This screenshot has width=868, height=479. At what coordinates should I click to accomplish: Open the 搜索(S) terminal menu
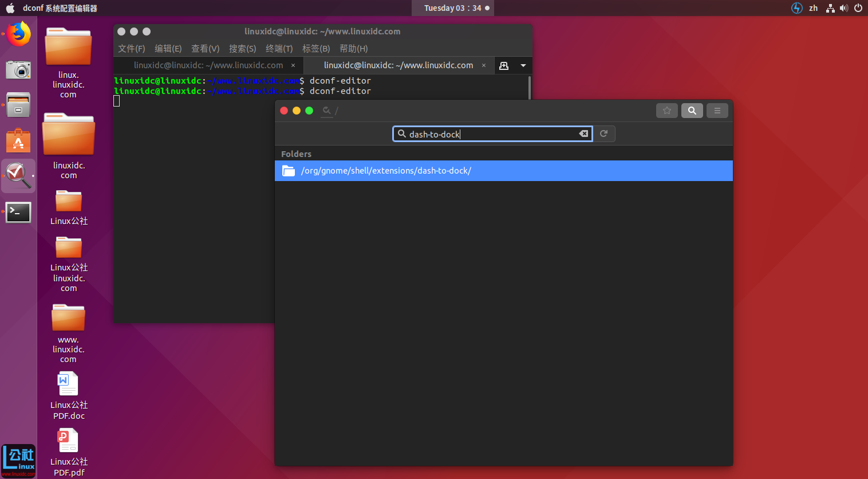[x=243, y=49]
